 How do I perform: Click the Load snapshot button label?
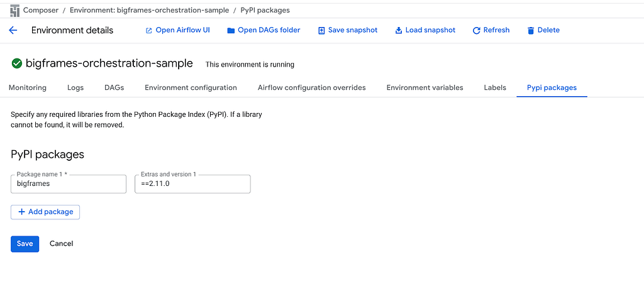(x=430, y=30)
